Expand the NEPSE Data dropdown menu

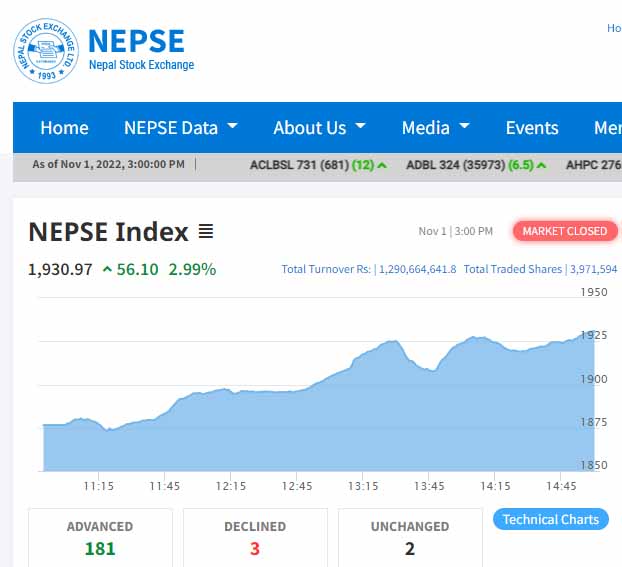[180, 128]
